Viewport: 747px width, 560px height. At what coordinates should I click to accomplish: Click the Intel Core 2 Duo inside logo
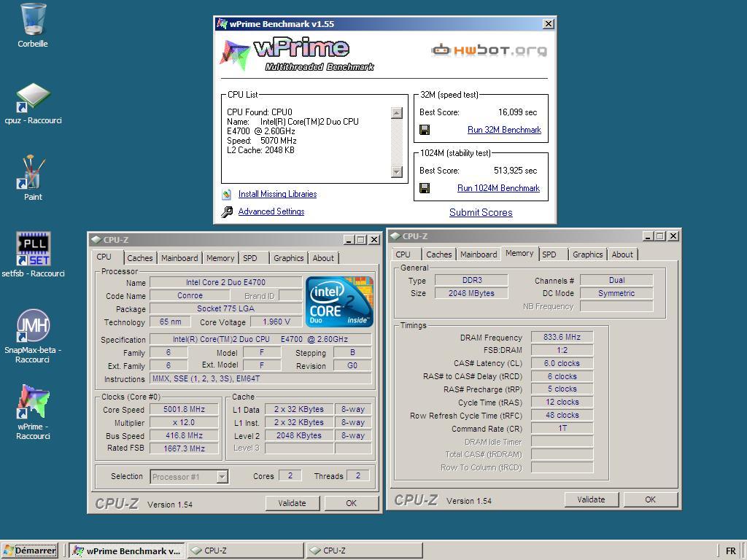339,302
